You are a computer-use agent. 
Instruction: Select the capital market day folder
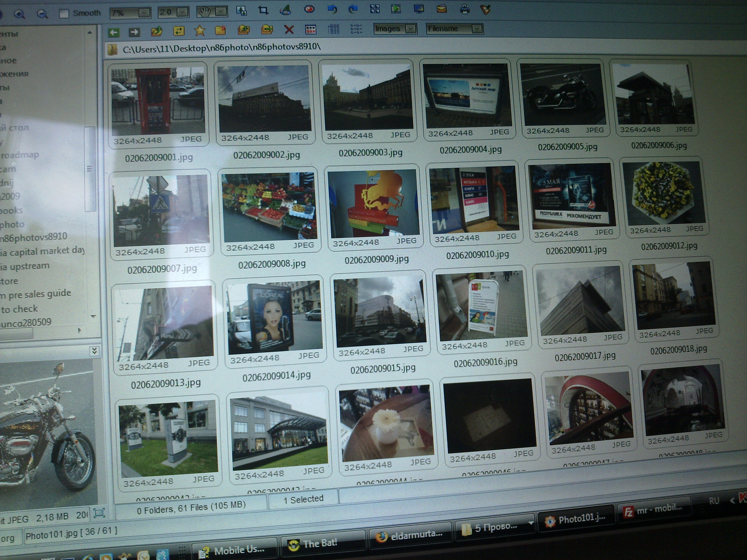tap(42, 251)
